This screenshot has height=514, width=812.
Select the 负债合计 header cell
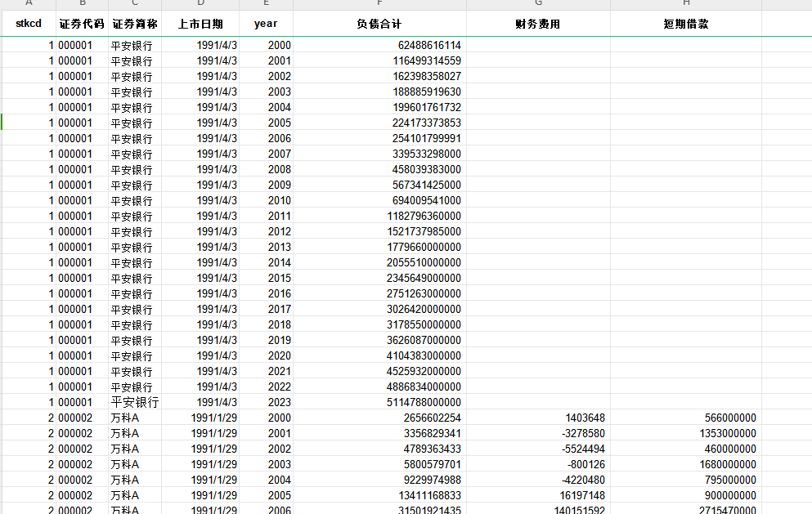379,24
